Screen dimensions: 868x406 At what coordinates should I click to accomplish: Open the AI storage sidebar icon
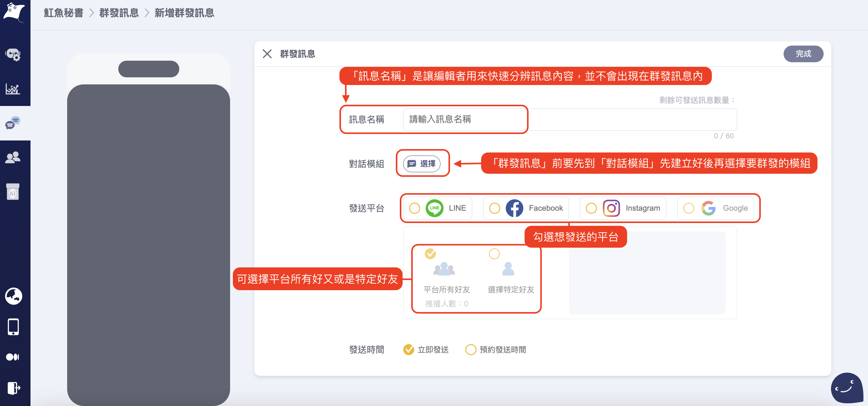pos(13,192)
